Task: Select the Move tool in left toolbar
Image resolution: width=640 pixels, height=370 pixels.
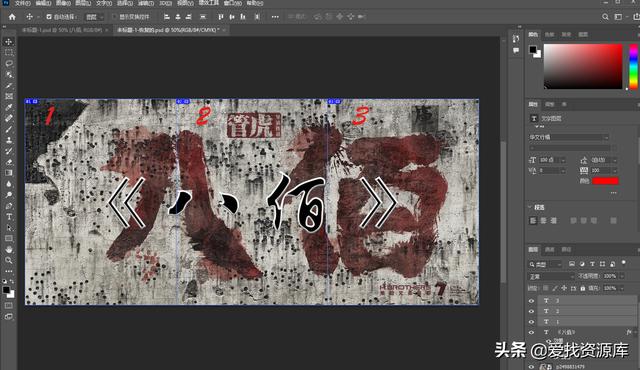Action: click(x=9, y=42)
